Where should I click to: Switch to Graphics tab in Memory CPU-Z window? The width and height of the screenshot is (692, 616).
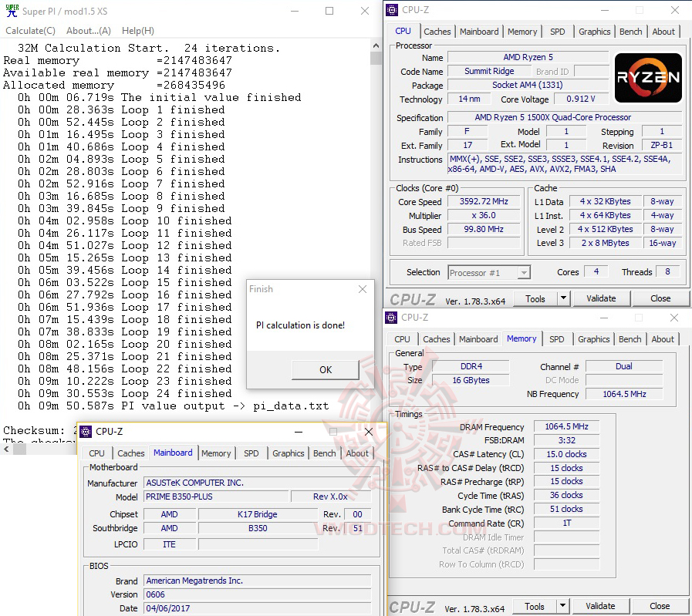(593, 339)
